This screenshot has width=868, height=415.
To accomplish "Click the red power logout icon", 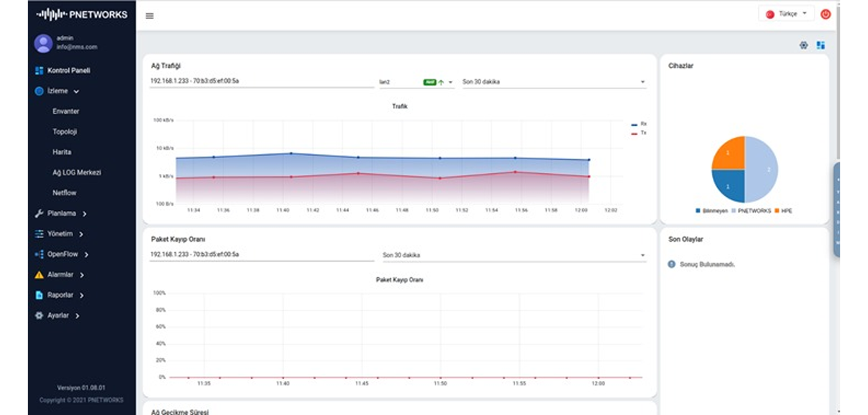I will pos(826,14).
